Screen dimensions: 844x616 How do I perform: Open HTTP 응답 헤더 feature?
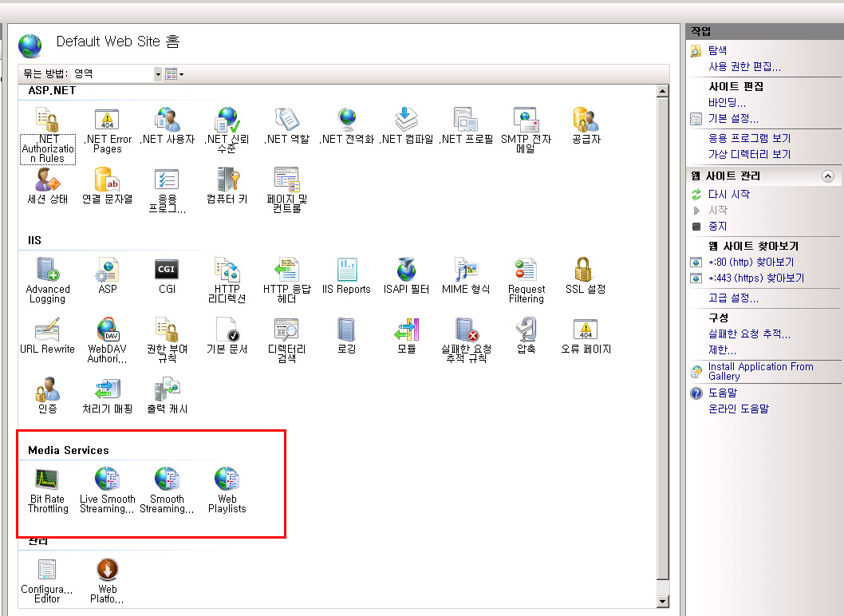(x=286, y=281)
